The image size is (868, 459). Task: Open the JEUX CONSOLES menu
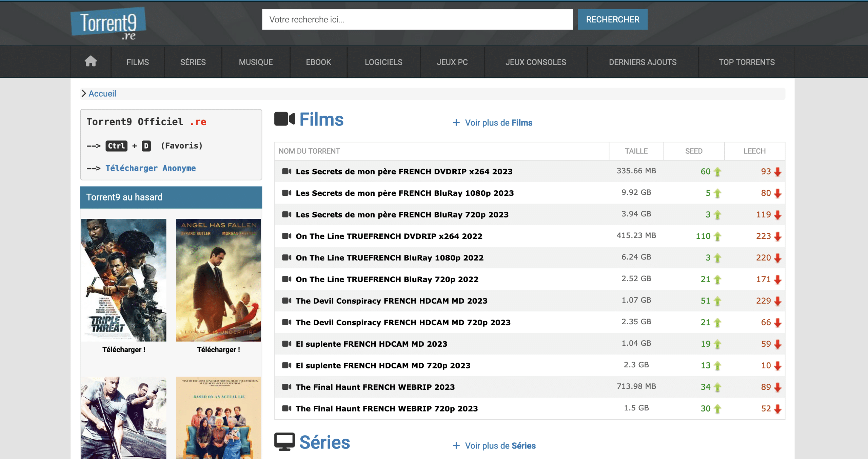[x=536, y=62]
